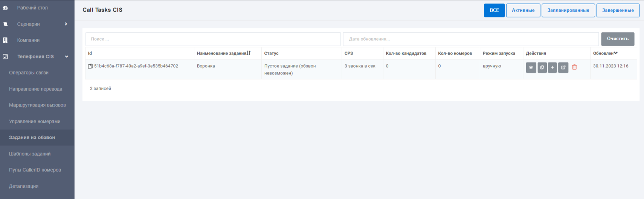Expand the Сценарии submenu arrow
The height and width of the screenshot is (199, 644).
[66, 24]
